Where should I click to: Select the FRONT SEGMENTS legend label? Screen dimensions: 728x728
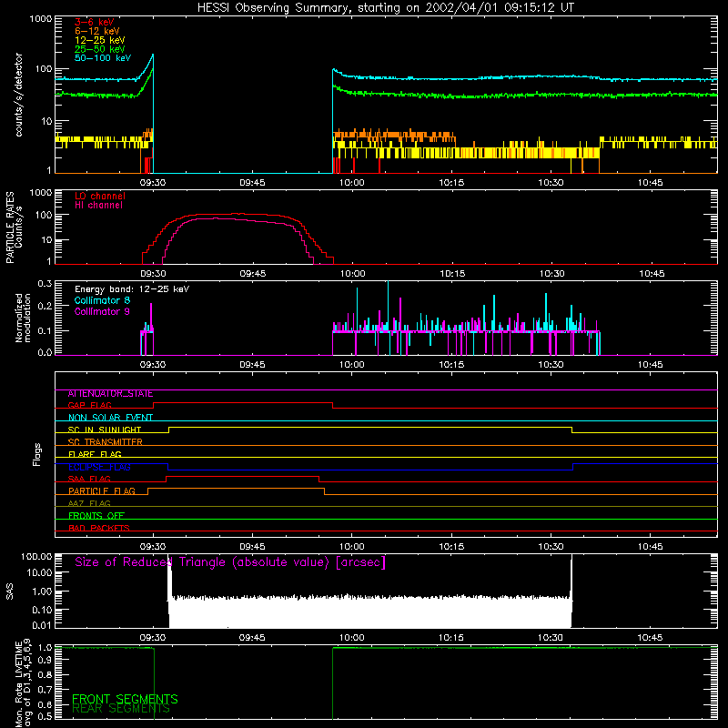pyautogui.click(x=125, y=699)
